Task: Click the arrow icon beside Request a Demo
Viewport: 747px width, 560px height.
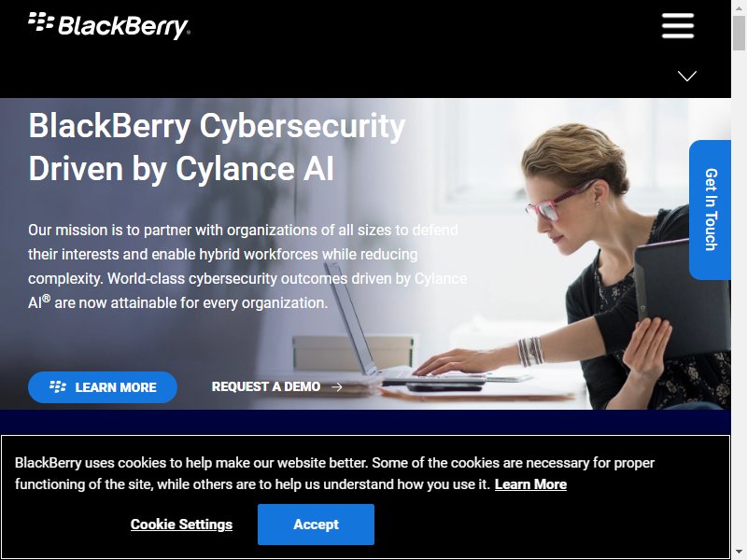Action: point(337,387)
